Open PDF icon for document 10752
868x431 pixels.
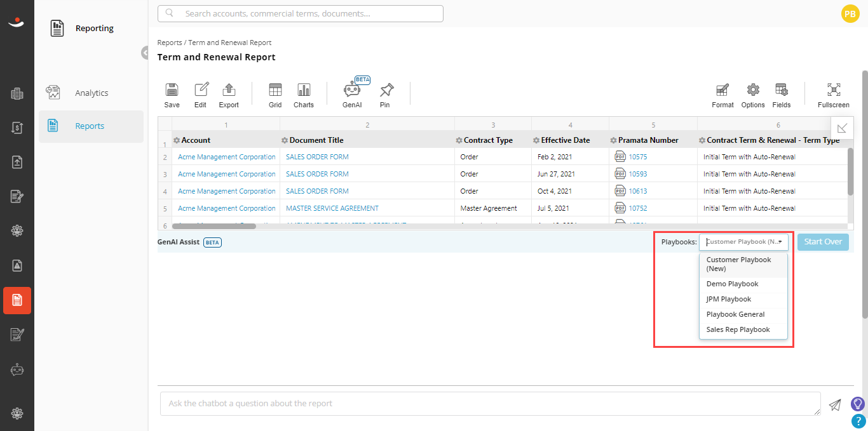click(x=620, y=208)
